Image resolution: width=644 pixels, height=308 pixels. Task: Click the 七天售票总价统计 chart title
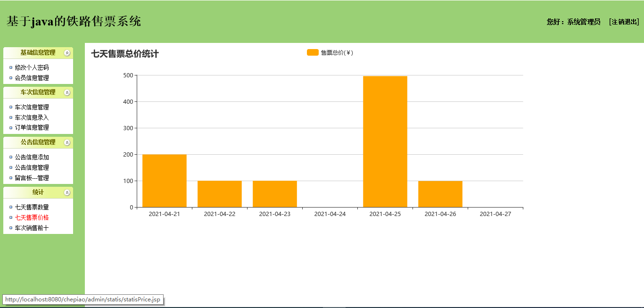click(x=125, y=54)
